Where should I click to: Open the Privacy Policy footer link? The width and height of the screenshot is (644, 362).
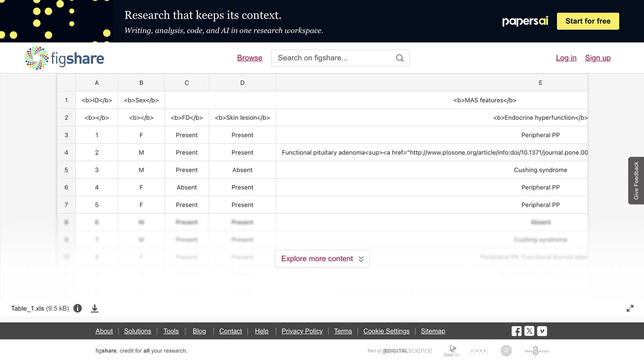302,331
